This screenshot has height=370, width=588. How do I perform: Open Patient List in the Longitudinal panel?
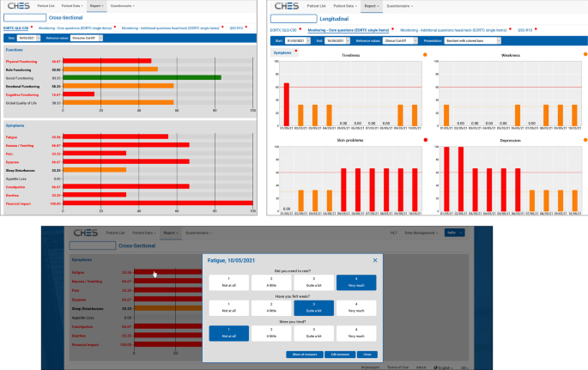316,6
